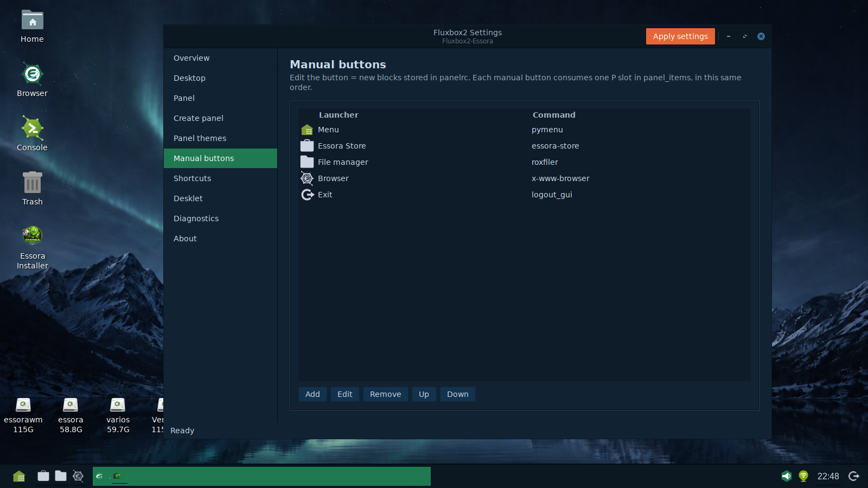
Task: Go to the Desktop section
Action: (x=220, y=78)
